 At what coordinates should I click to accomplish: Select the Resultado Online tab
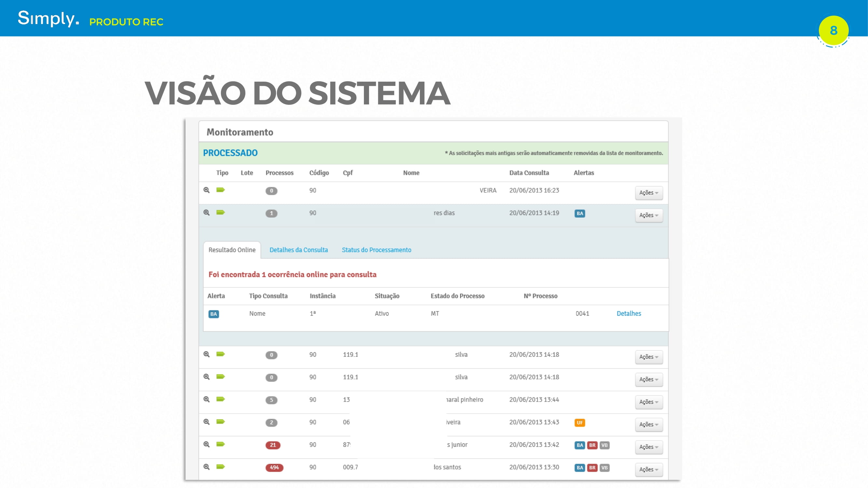pyautogui.click(x=232, y=250)
